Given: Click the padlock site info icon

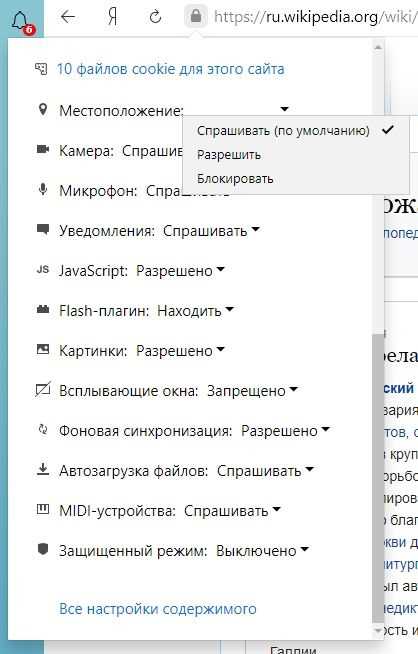Looking at the screenshot, I should pos(196,17).
